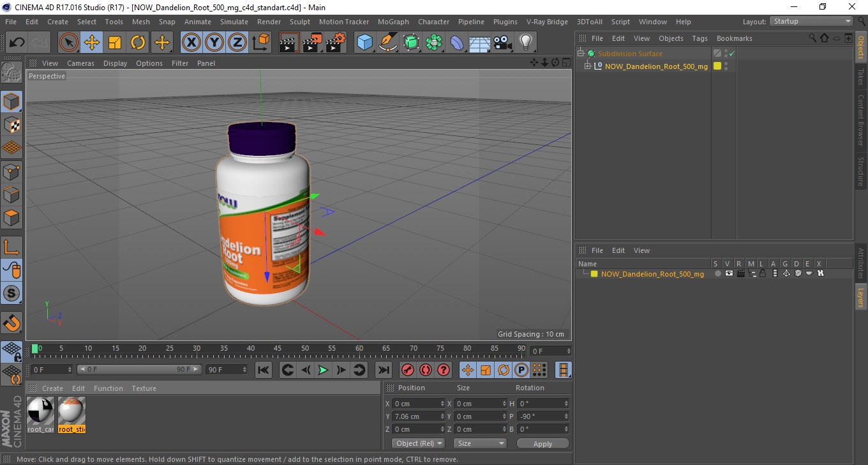Image resolution: width=868 pixels, height=465 pixels.
Task: Click the Redo arrow icon
Action: click(x=40, y=43)
